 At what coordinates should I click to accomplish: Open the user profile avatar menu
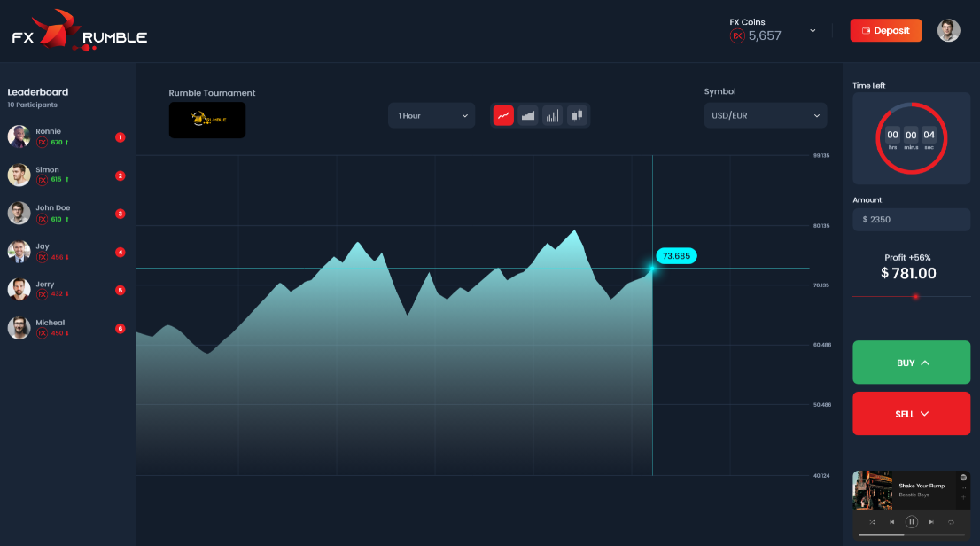click(x=948, y=31)
